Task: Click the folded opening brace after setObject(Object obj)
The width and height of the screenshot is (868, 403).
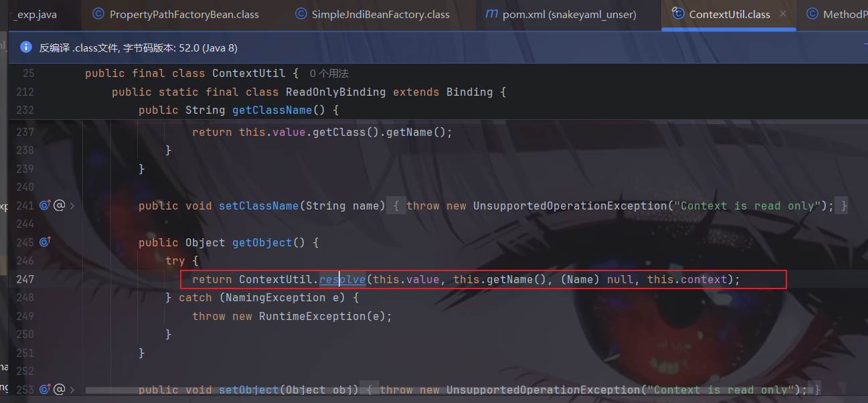Action: (369, 390)
